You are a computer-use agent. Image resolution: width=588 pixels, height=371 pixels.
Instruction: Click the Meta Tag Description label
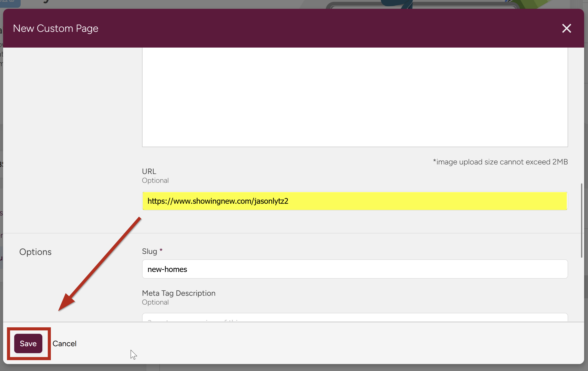[179, 293]
